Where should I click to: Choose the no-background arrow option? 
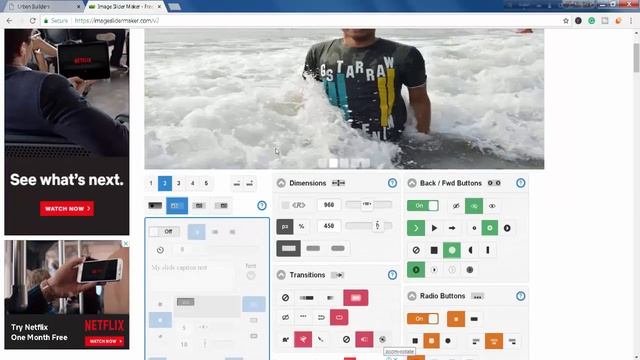pyautogui.click(x=416, y=250)
